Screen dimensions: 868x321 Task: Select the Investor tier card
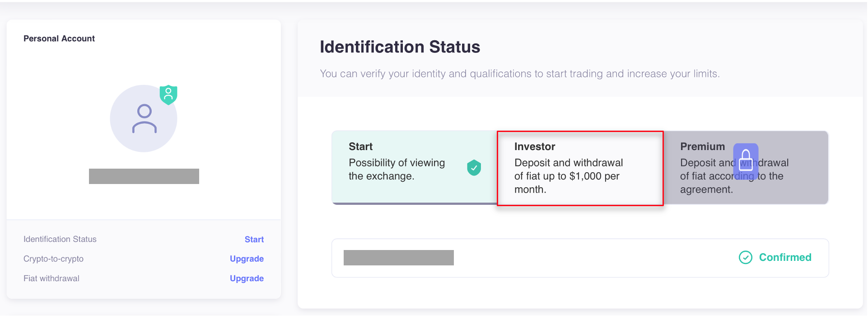pos(580,168)
